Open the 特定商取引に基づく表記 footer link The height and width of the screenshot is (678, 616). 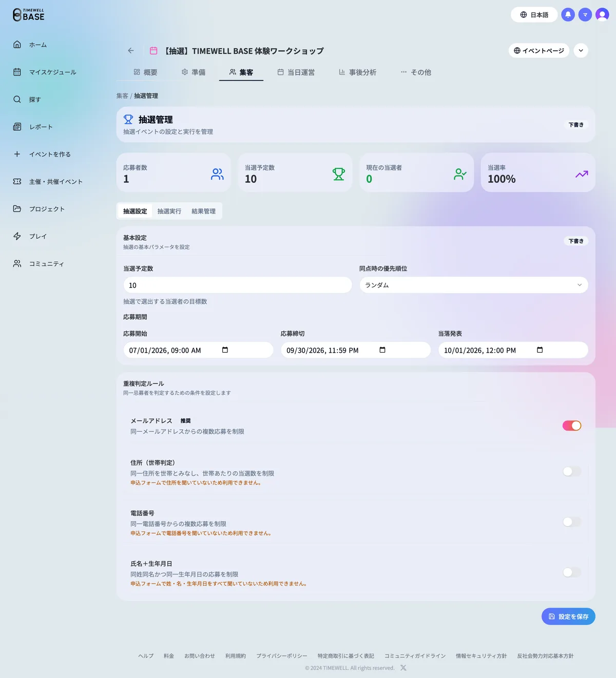coord(346,656)
